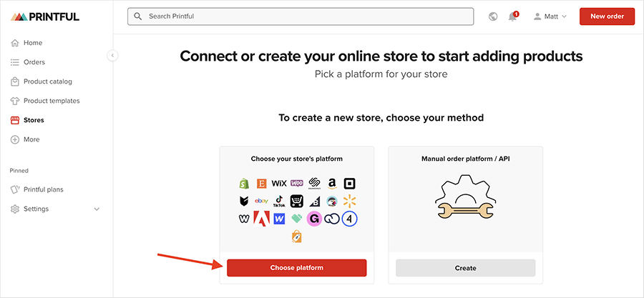Click the PrestaShop puffin icon

click(x=332, y=201)
